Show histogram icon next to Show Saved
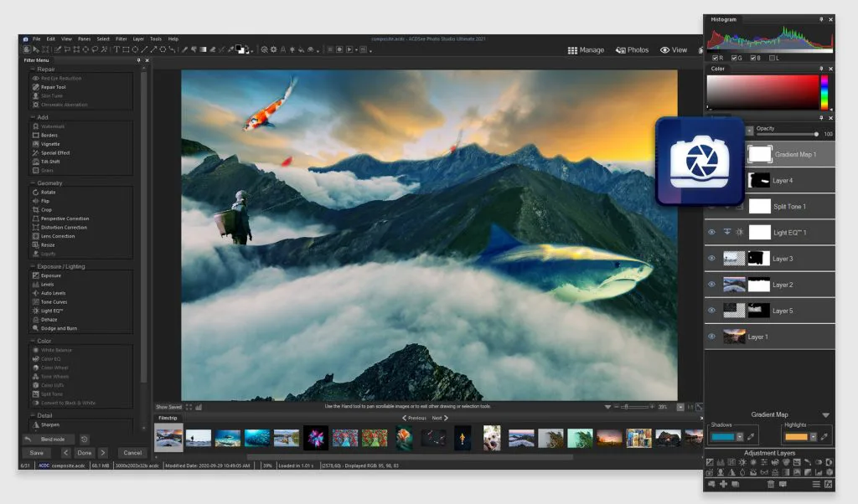 pos(199,407)
